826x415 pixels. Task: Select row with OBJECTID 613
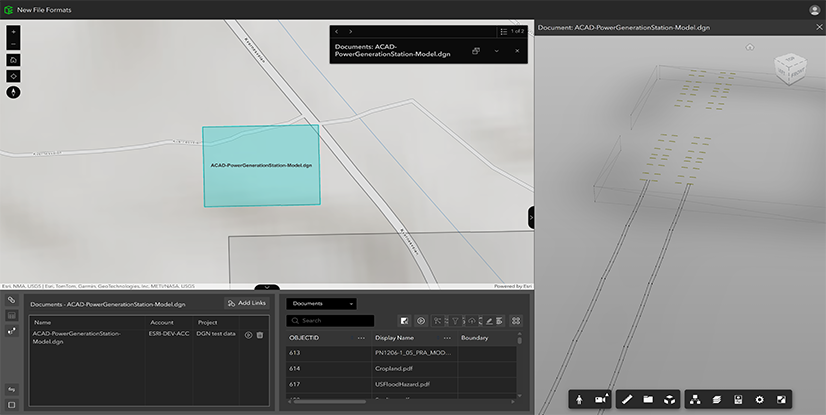(x=402, y=353)
